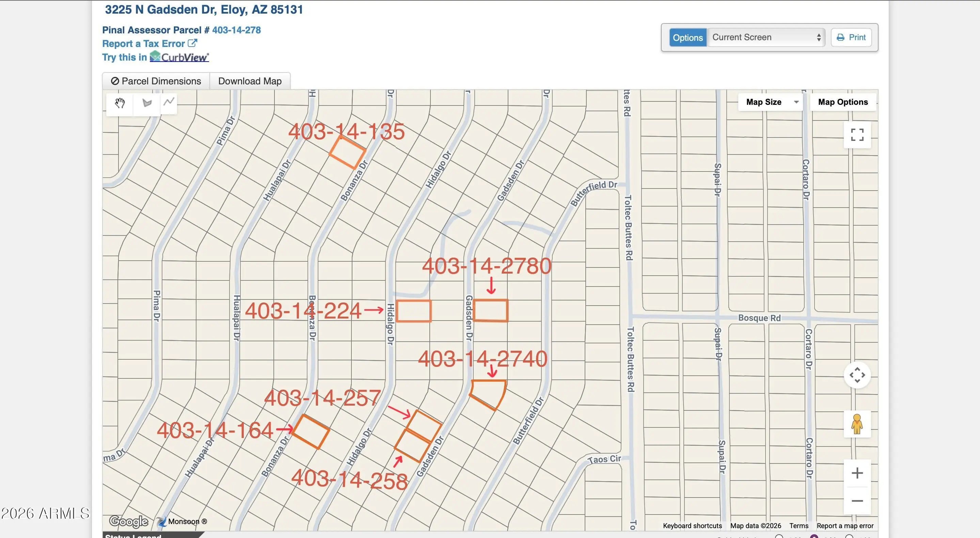Toggle Parcel Dimensions display
The image size is (980, 538).
(x=156, y=81)
